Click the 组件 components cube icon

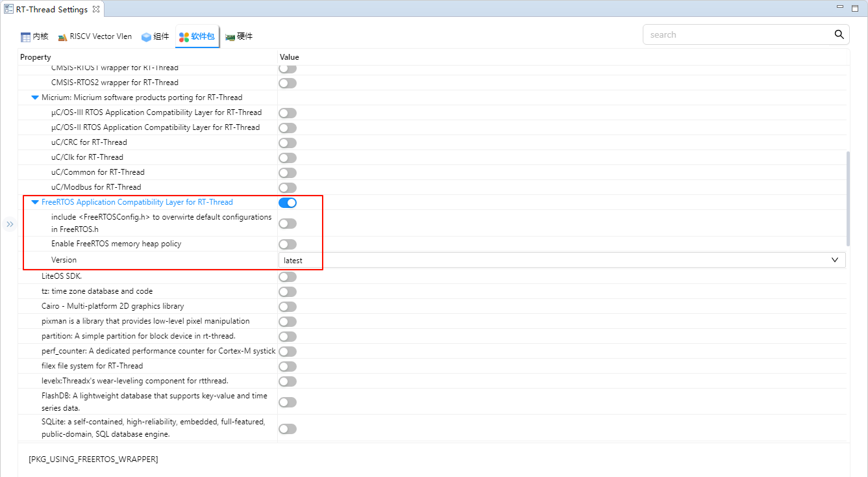point(146,37)
